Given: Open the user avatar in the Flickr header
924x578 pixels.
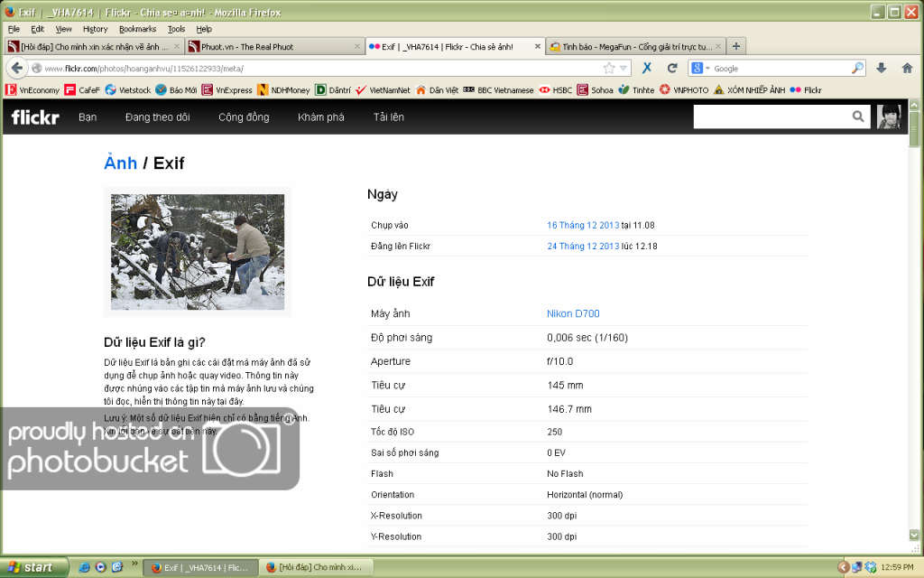Looking at the screenshot, I should [889, 117].
